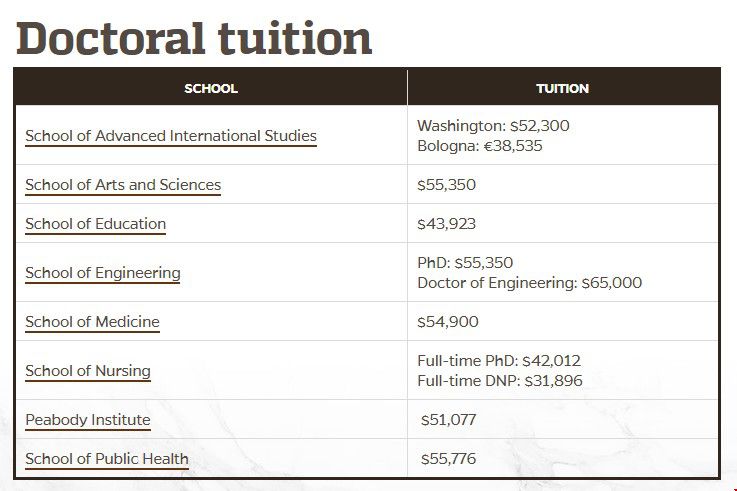Go to the Peabody Institute link
The height and width of the screenshot is (491, 737).
88,420
